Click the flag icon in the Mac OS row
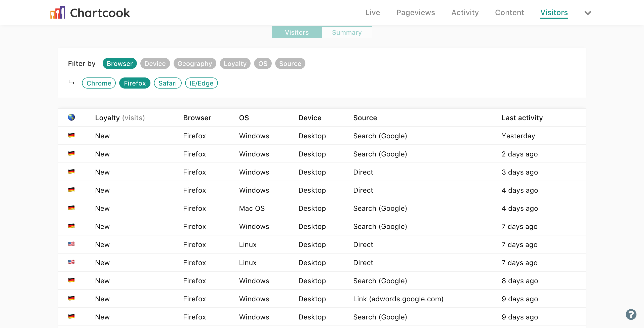Image resolution: width=644 pixels, height=328 pixels. 71,208
